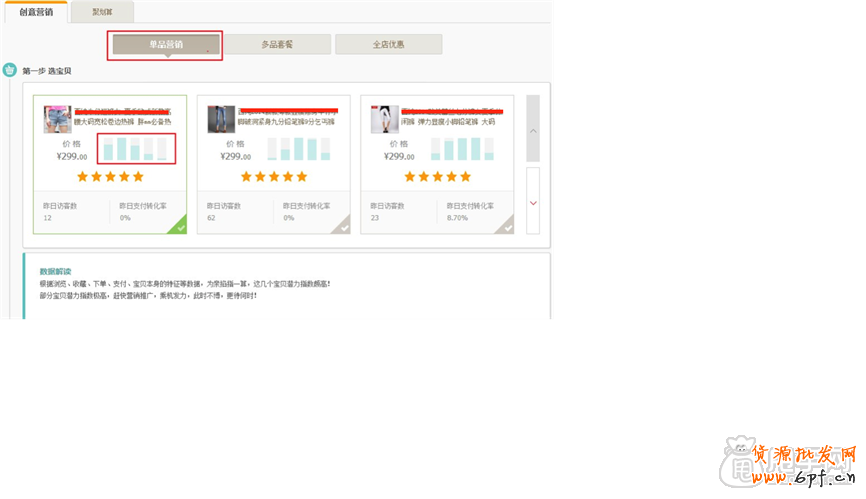Click the bar chart on the white capri pants card
Screen dimensions: 866x499
462,149
